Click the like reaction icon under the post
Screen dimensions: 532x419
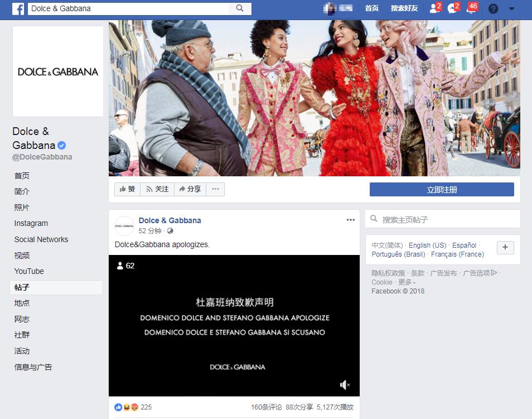click(118, 407)
